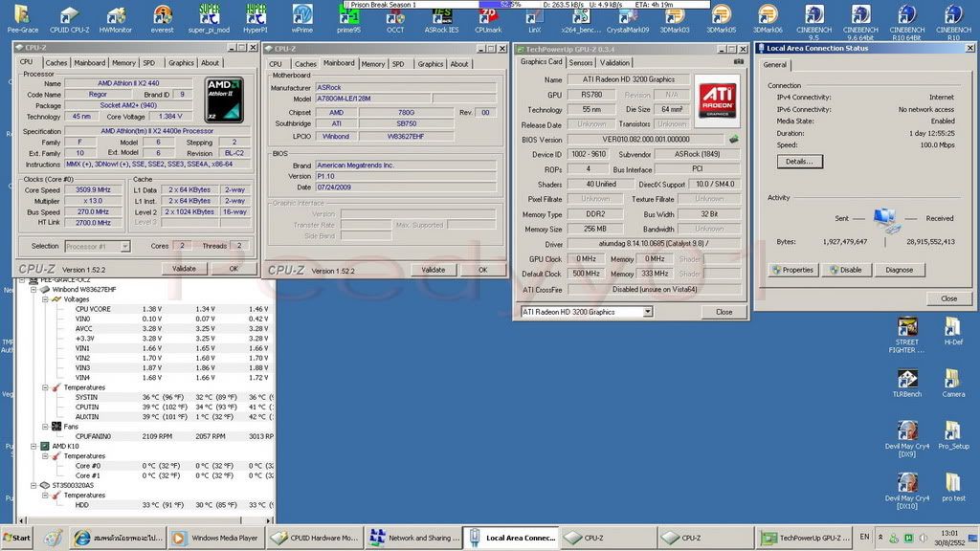Launch the super_pi_mod shortcut
The height and width of the screenshot is (551, 980).
point(209,19)
